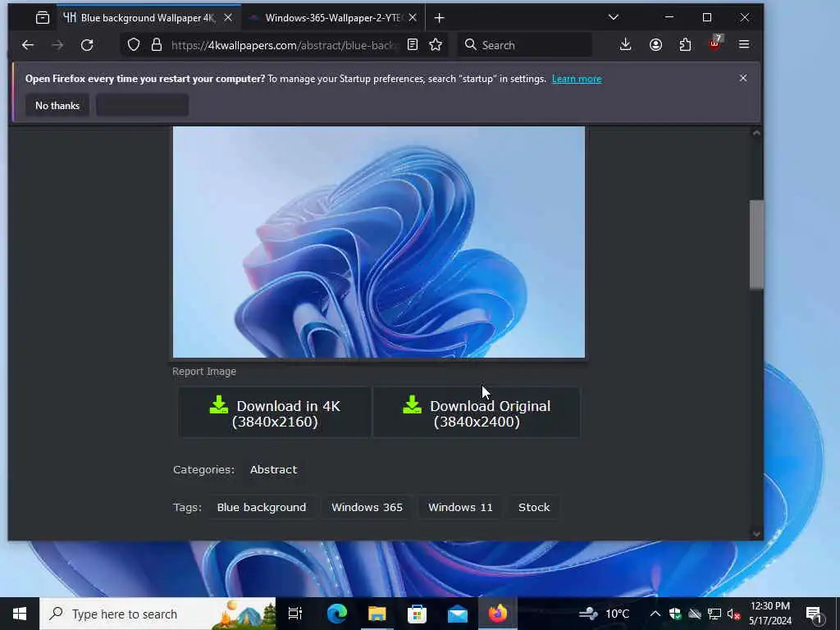Close the Blue background Wallpaper tab
The image size is (840, 630).
(228, 18)
